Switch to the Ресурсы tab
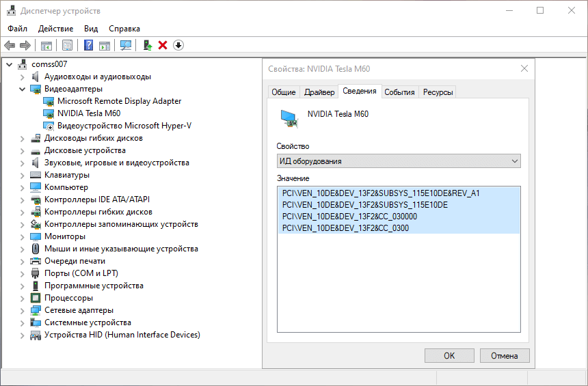588x386 pixels. pos(438,92)
